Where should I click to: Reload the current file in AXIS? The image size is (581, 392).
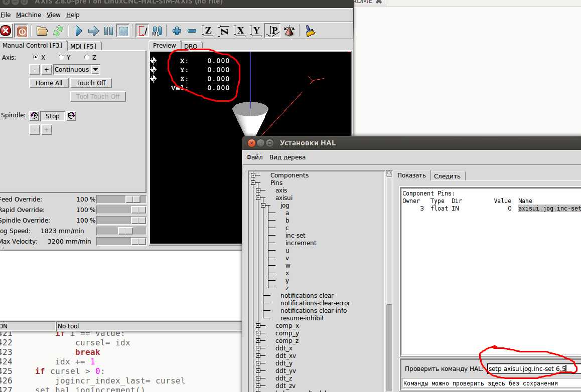pos(58,31)
